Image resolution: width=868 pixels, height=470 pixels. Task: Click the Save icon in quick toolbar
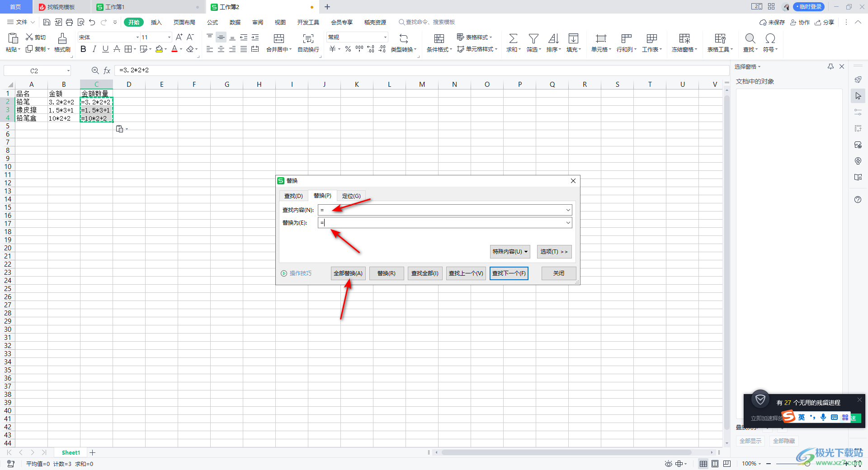47,22
